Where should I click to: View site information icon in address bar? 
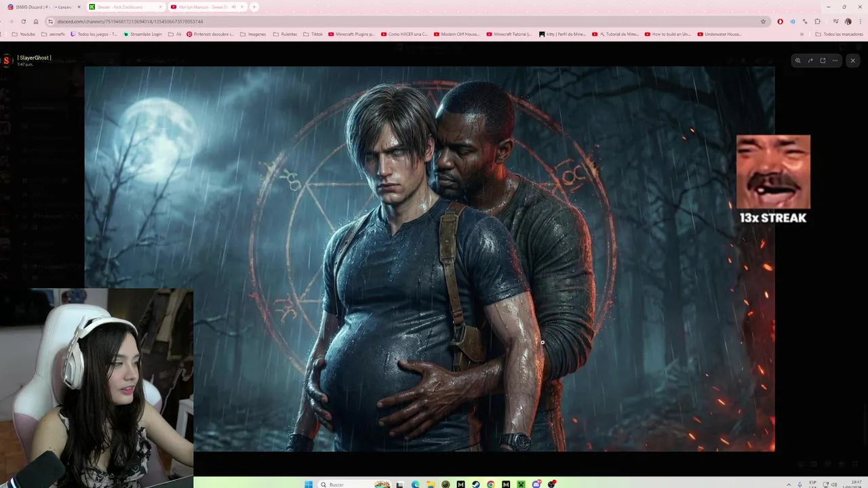51,22
